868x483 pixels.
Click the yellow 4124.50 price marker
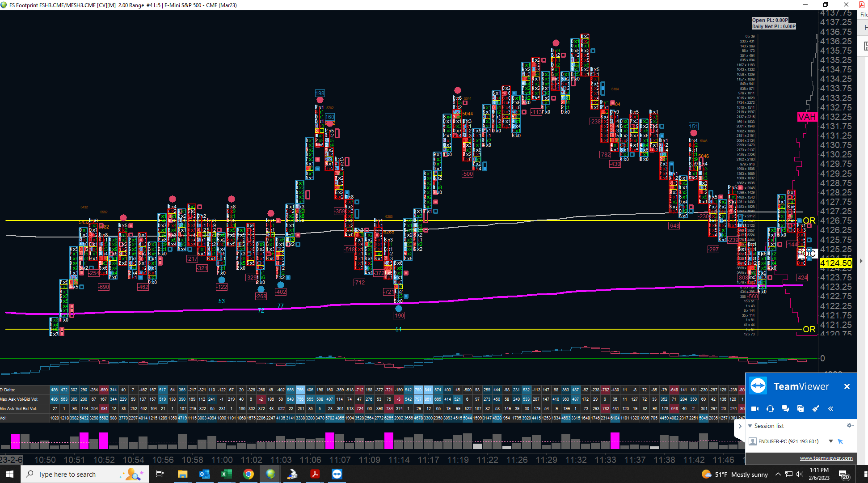(x=835, y=263)
